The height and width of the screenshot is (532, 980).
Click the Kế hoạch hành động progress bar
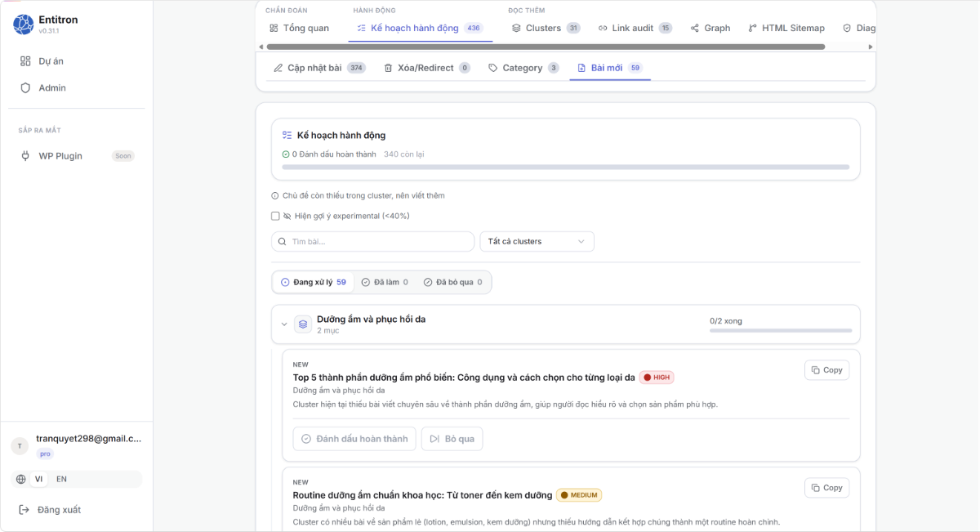[x=566, y=167]
